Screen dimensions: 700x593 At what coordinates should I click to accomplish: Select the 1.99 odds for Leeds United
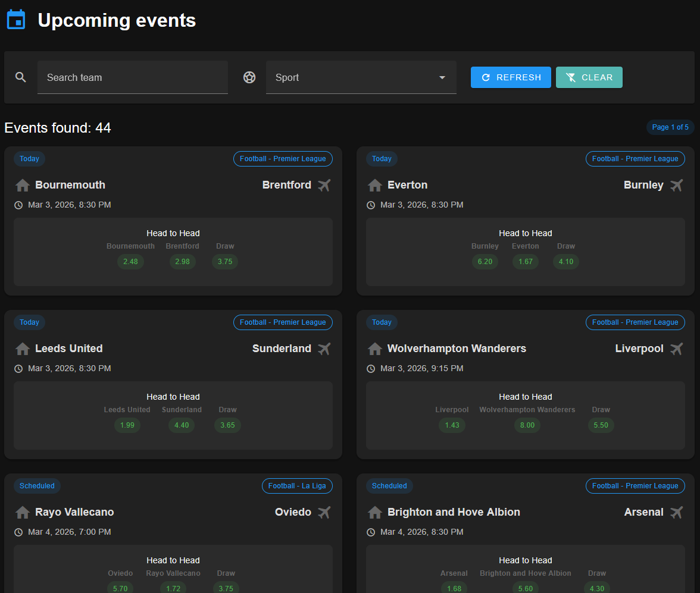[127, 425]
